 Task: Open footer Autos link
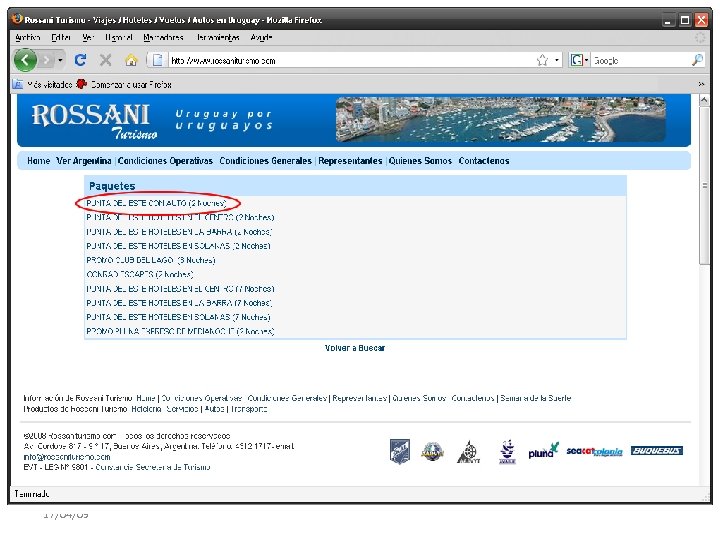click(214, 409)
